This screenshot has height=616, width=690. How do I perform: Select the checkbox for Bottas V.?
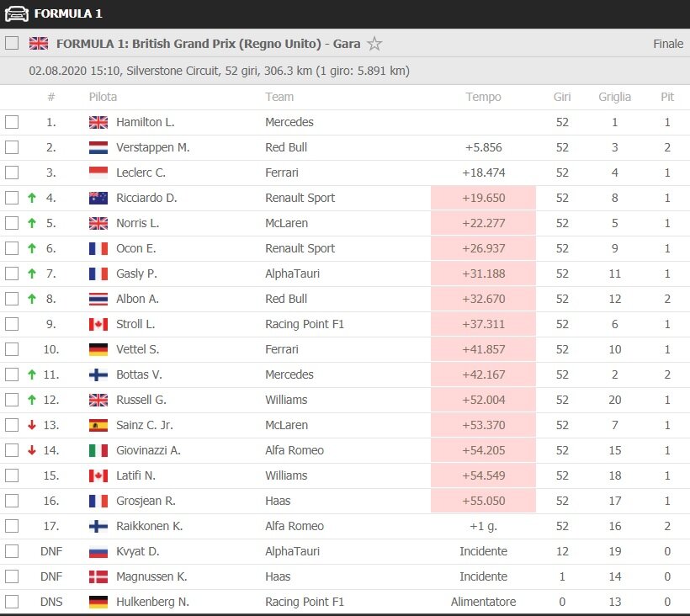(x=12, y=374)
